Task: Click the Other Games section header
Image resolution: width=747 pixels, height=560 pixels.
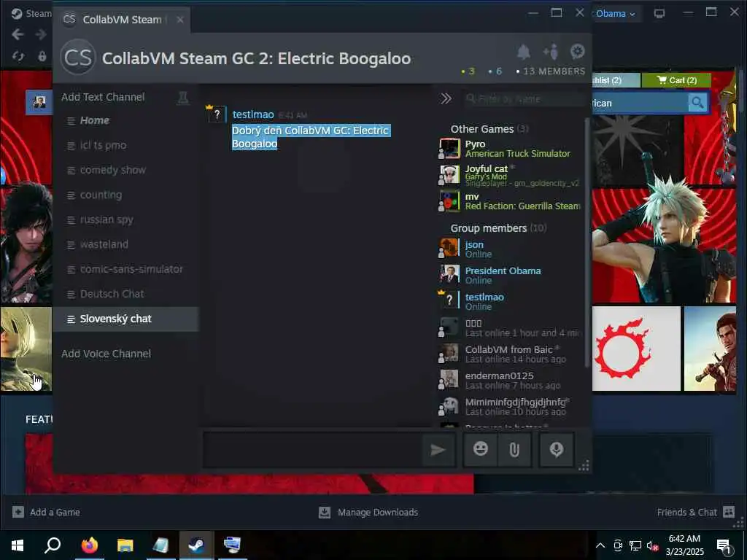Action: pos(489,129)
